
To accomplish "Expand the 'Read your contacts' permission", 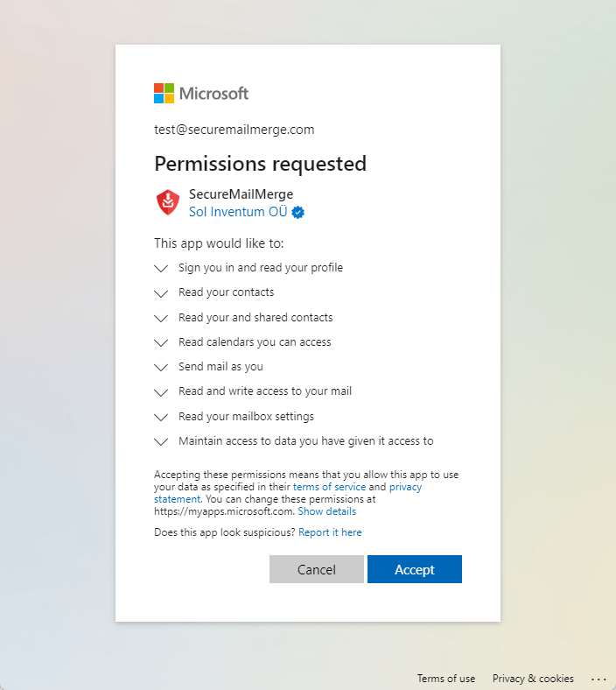I will click(161, 292).
